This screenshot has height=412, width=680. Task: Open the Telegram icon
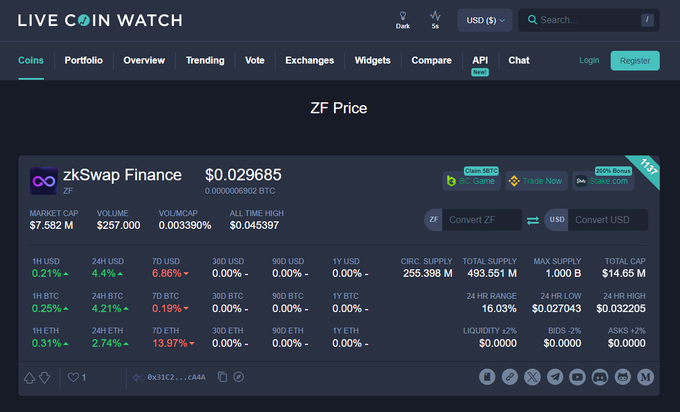[x=555, y=377]
